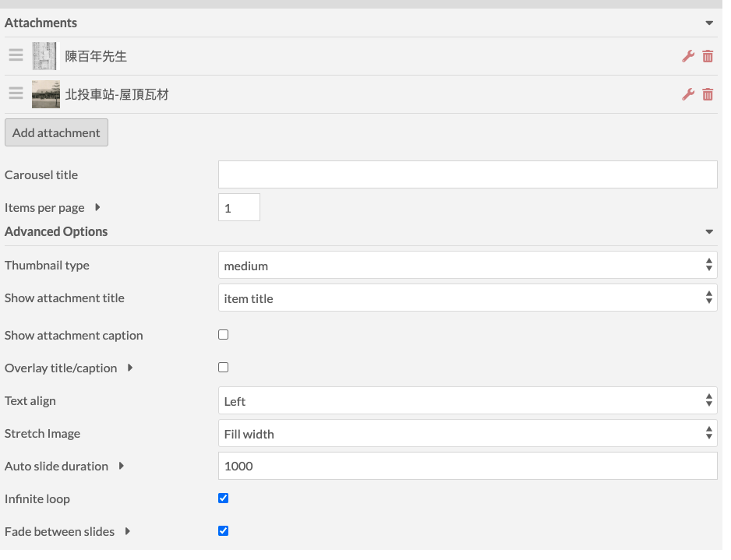Open the Stretch Image dropdown

(x=467, y=434)
